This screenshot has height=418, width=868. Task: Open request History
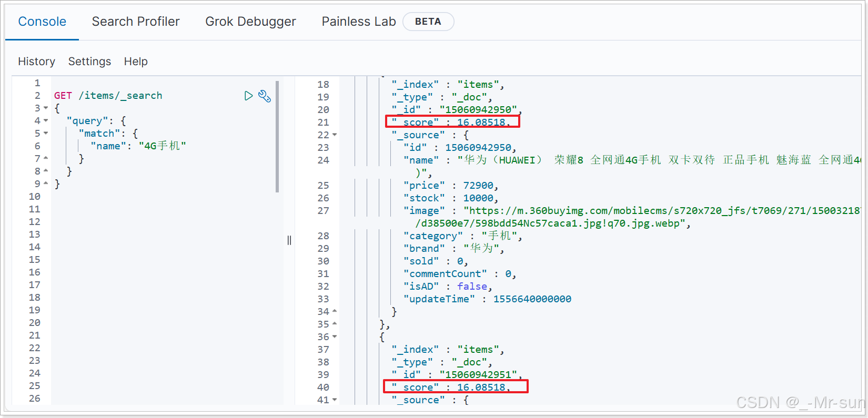[x=36, y=62]
